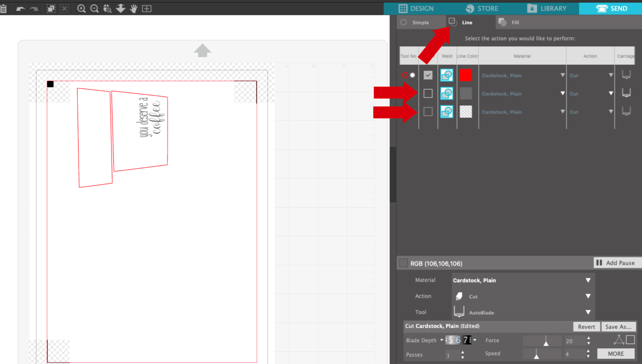The height and width of the screenshot is (364, 642).
Task: Expand the Action dropdown for first layer
Action: pyautogui.click(x=610, y=75)
